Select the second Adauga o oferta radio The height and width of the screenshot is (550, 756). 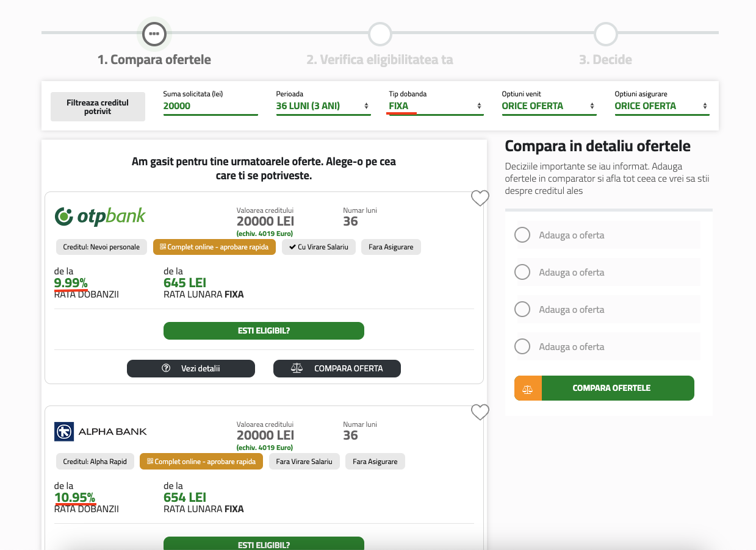click(522, 272)
